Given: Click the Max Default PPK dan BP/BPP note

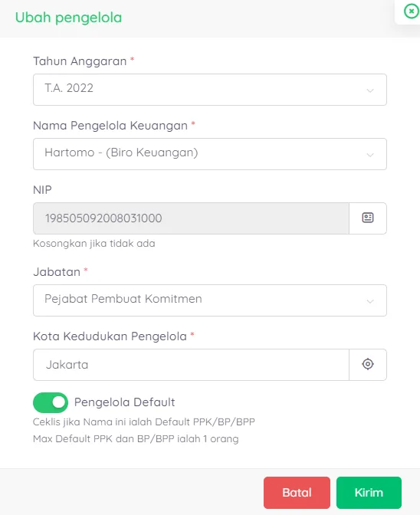Looking at the screenshot, I should coord(136,439).
